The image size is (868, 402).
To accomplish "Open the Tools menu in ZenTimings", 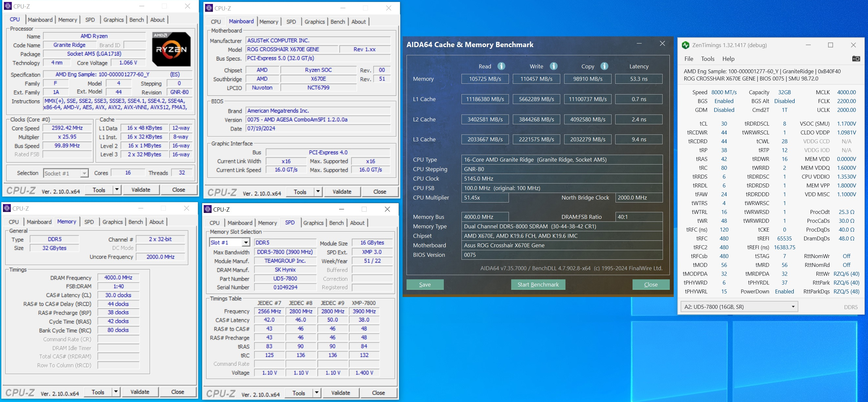I will pos(708,59).
